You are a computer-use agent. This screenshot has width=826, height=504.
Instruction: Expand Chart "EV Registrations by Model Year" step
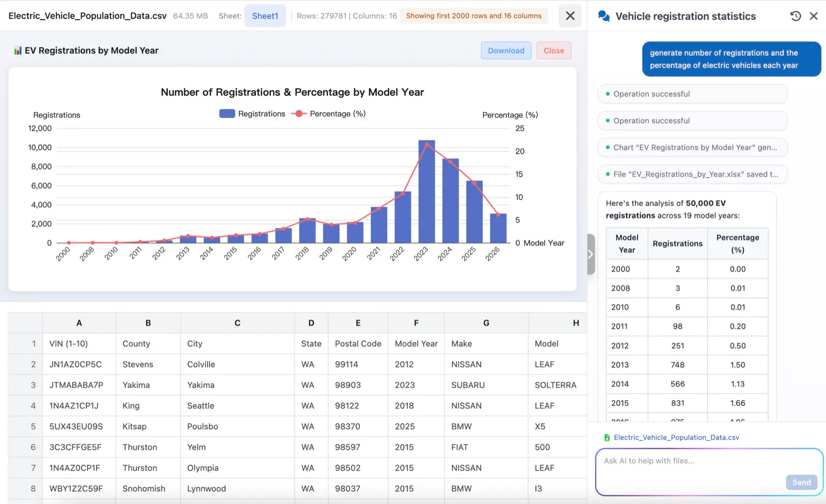point(692,148)
